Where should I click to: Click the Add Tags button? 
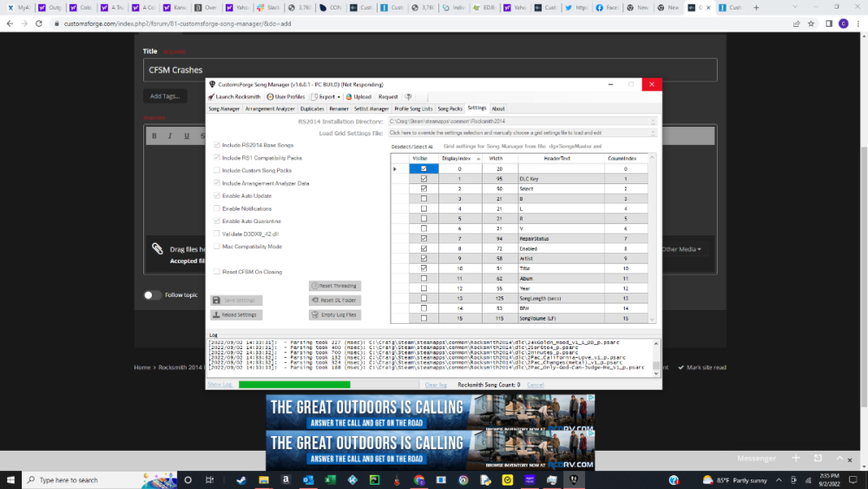pos(164,96)
